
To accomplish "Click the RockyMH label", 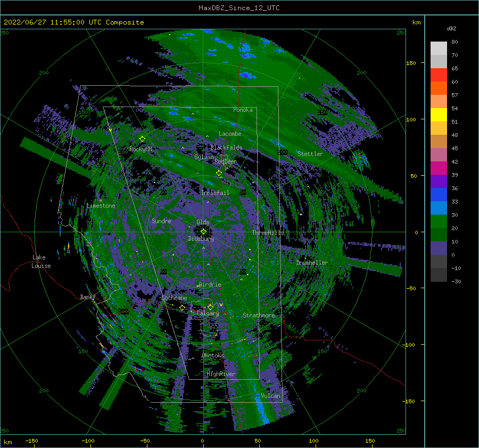I will (141, 149).
